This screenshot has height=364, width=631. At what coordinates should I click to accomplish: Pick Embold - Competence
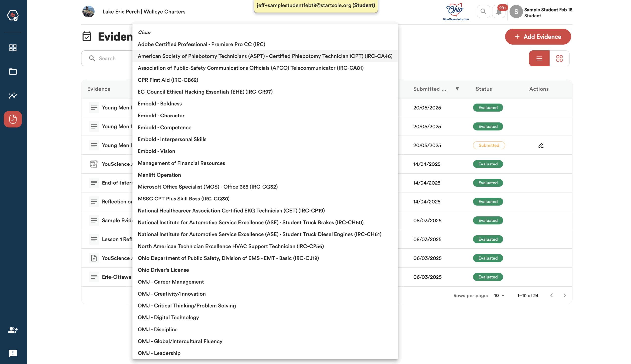tap(265, 127)
